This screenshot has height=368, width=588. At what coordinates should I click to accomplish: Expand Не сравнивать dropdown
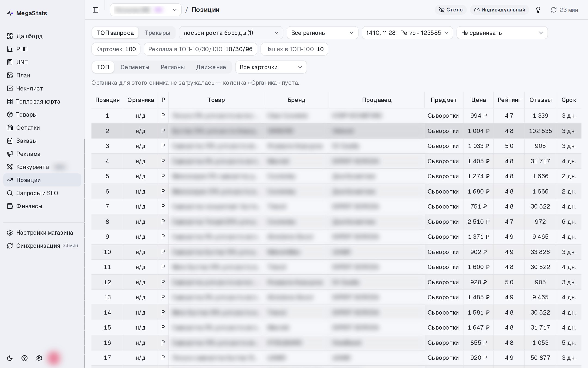tap(502, 33)
